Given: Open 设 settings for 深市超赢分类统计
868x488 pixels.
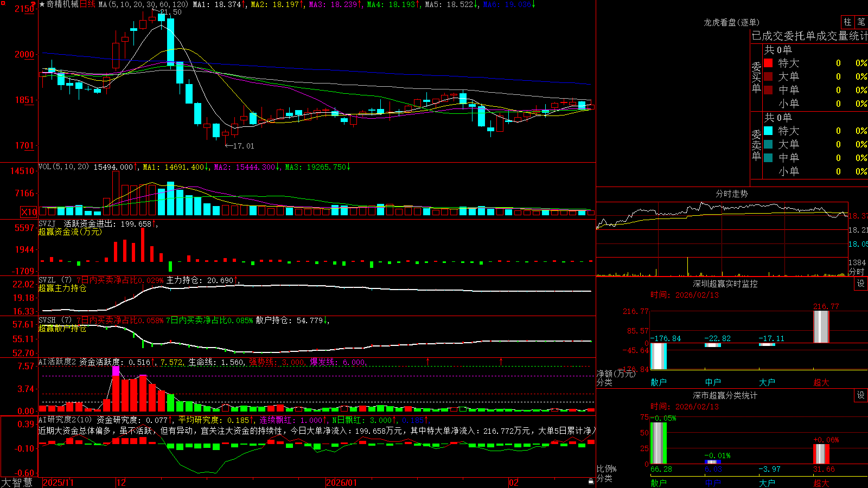Looking at the screenshot, I should [x=861, y=395].
